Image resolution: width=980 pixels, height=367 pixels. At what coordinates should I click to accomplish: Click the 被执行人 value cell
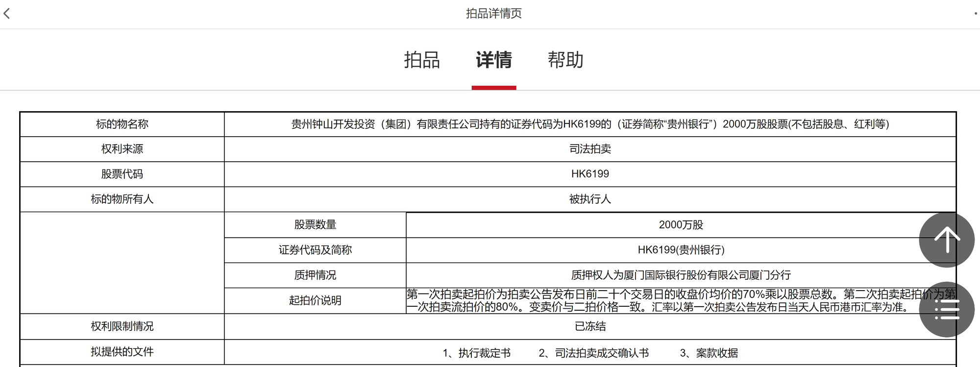tap(590, 199)
